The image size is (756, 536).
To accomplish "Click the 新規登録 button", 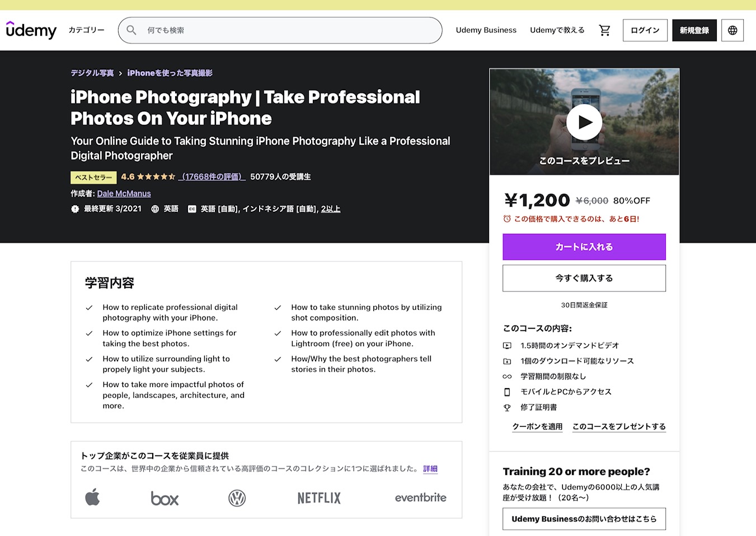I will pyautogui.click(x=694, y=30).
